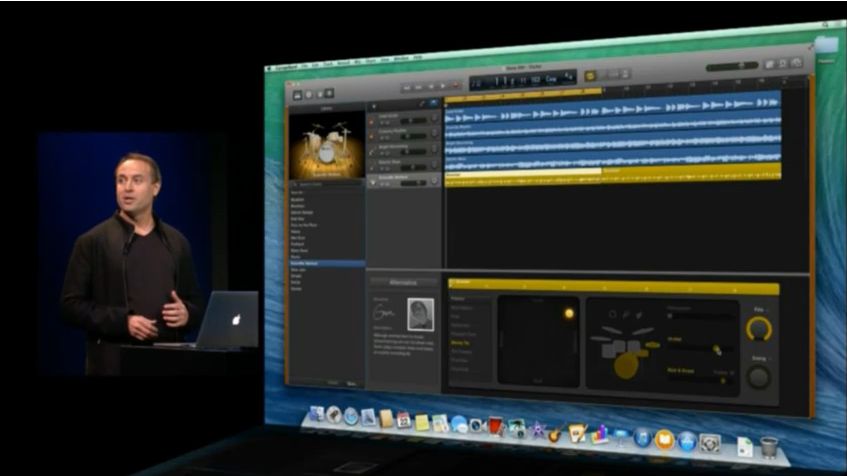This screenshot has width=847, height=476.
Task: Open iBooks orange icon from the Dock
Action: [664, 440]
